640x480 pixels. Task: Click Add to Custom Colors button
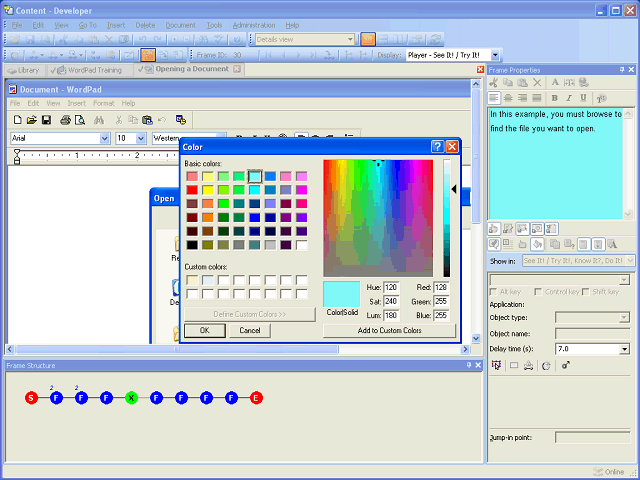389,330
